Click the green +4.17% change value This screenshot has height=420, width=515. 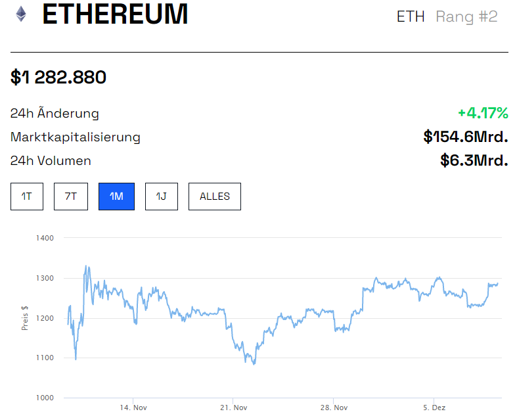click(483, 113)
